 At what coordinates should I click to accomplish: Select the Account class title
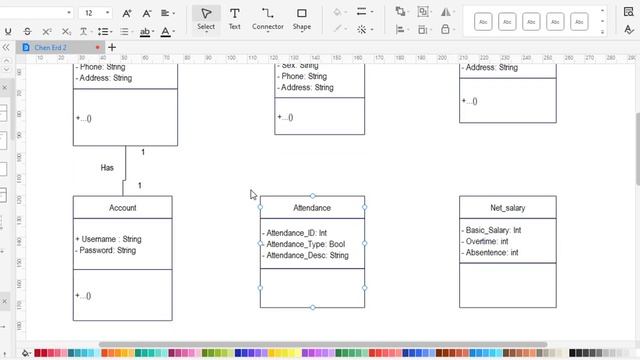[122, 208]
